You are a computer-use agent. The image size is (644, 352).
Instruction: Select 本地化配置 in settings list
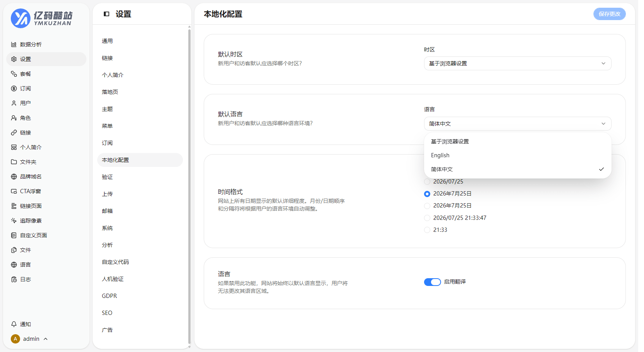click(x=140, y=160)
